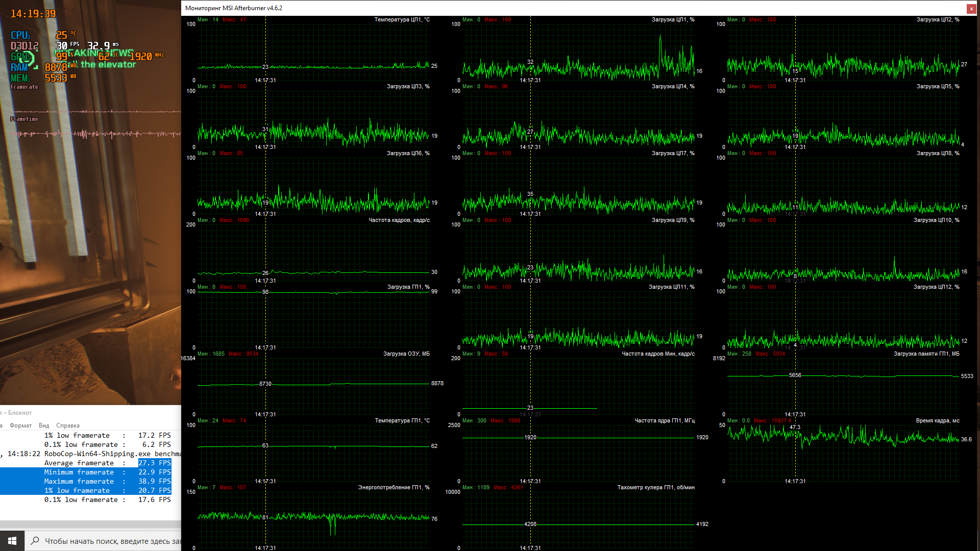Click the Windows Start button
The width and height of the screenshot is (980, 551).
pos(12,541)
